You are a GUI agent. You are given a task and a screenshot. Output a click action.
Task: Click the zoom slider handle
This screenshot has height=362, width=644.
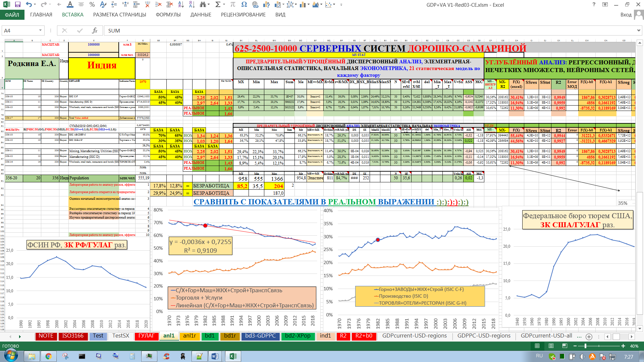tap(585, 346)
